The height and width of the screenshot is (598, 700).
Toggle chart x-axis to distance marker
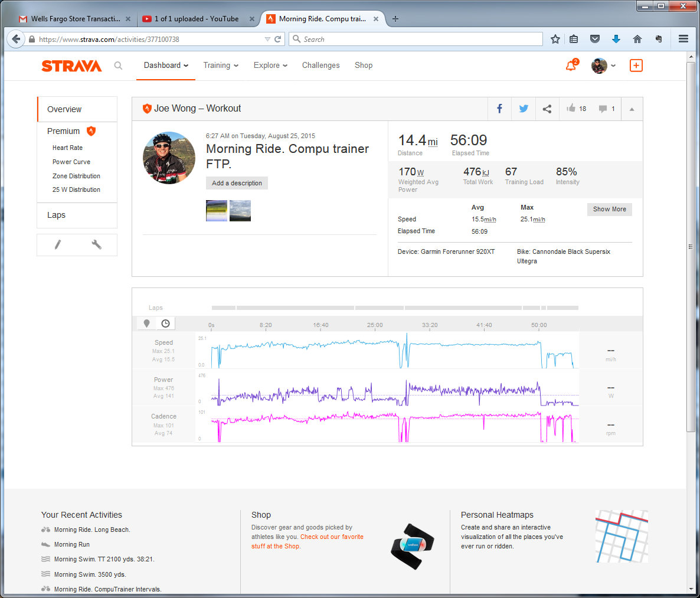pyautogui.click(x=146, y=323)
